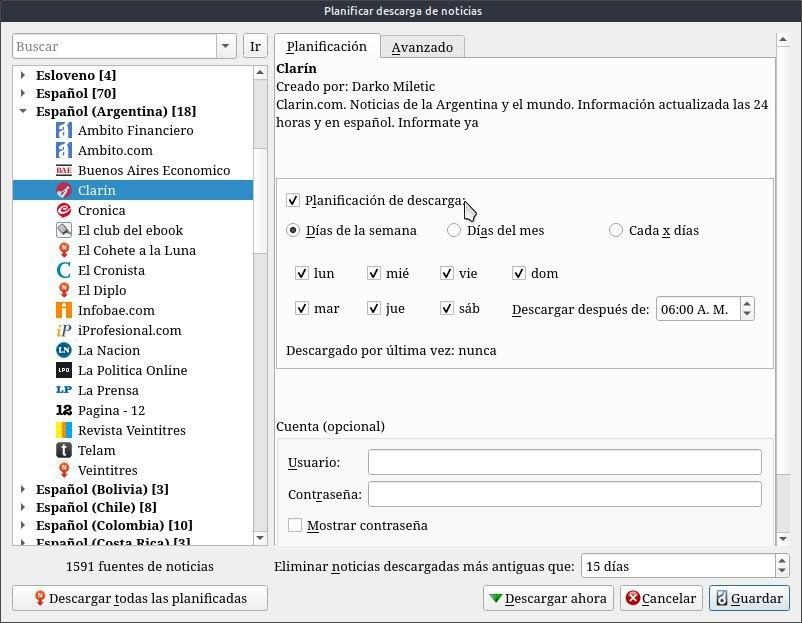Click the source list scroll up arrow
Screen dimensions: 802x623
tap(260, 73)
